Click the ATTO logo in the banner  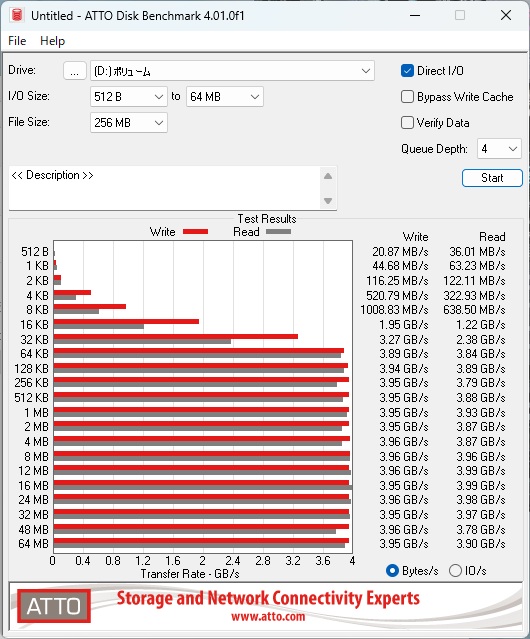pyautogui.click(x=54, y=606)
